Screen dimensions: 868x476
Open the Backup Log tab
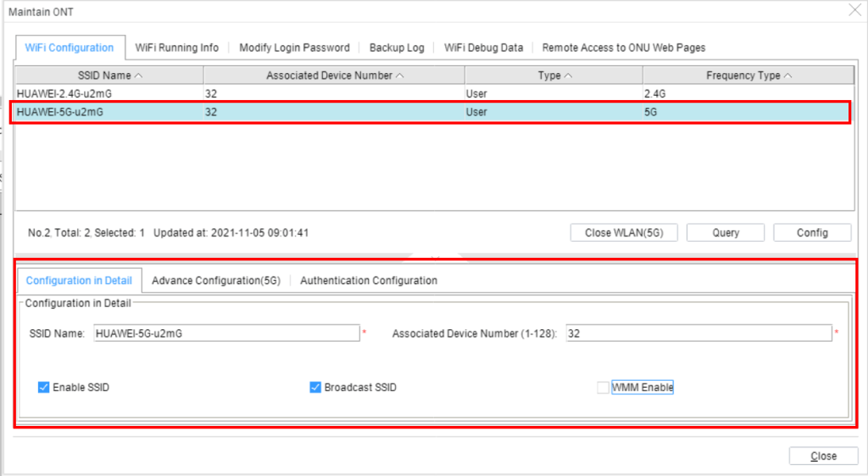point(396,48)
